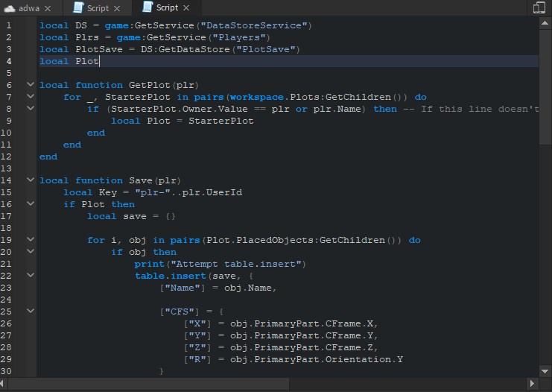Collapse the GetPlot function at line 6
552x392 pixels.
31,84
